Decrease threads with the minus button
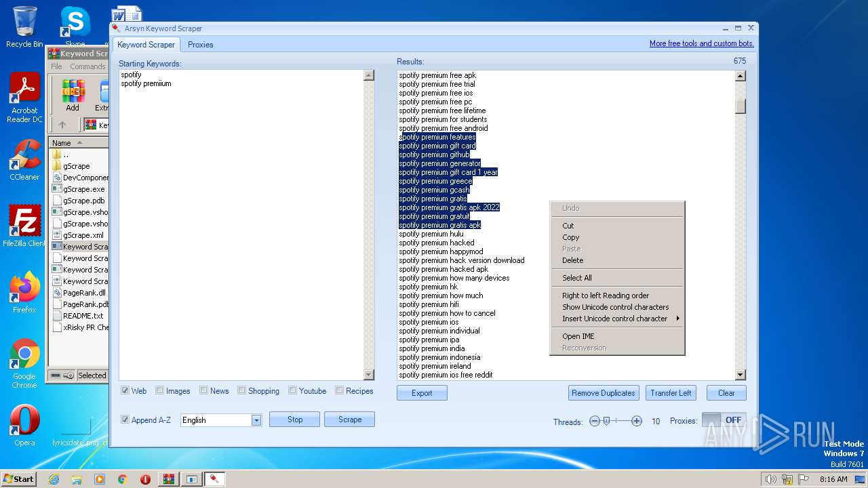The width and height of the screenshot is (868, 488). click(x=595, y=421)
